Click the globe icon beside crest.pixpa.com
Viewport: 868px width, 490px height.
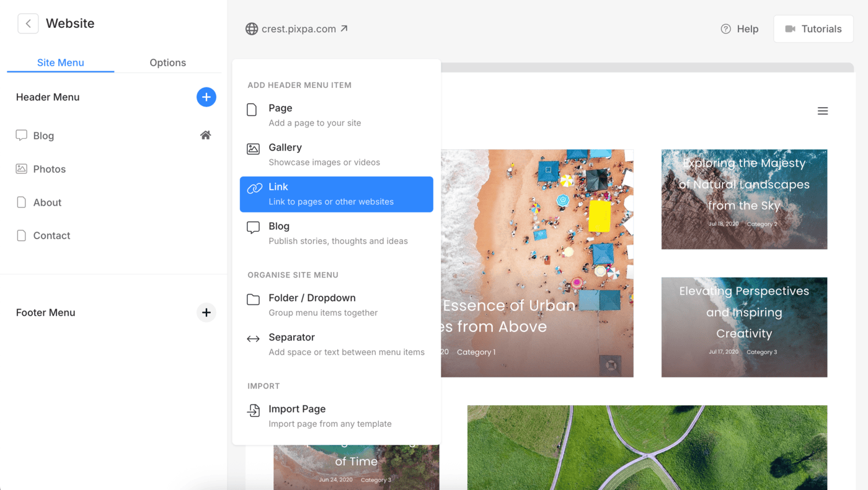[x=252, y=29]
